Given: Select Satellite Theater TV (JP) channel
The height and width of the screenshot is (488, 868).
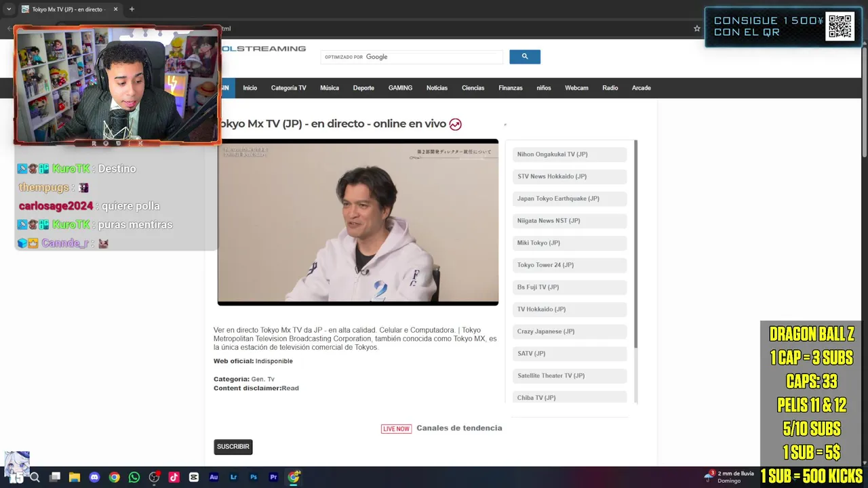Looking at the screenshot, I should click(570, 375).
